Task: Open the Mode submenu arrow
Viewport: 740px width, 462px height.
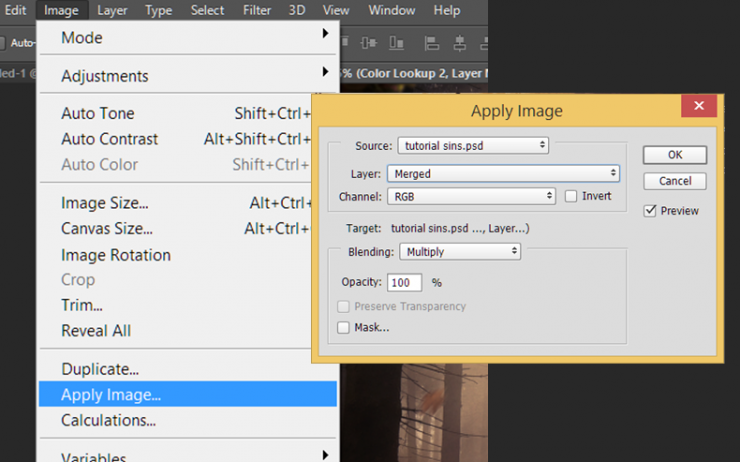Action: (x=325, y=33)
